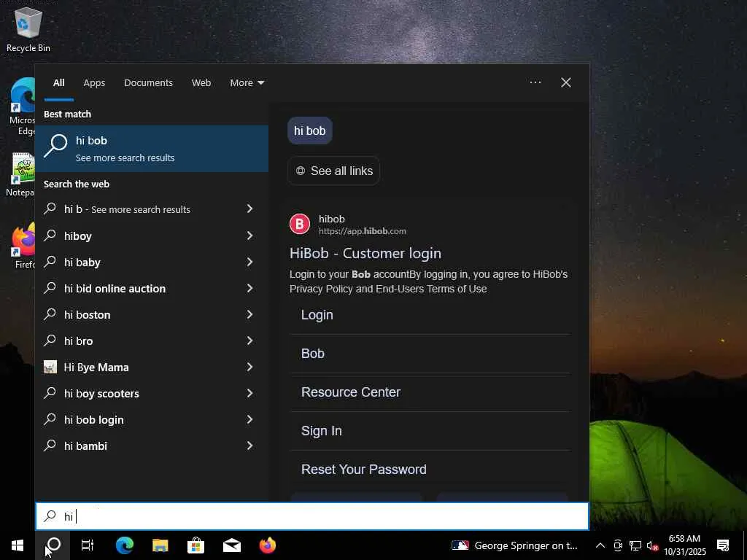Close the search panel
This screenshot has width=747, height=560.
tap(566, 82)
